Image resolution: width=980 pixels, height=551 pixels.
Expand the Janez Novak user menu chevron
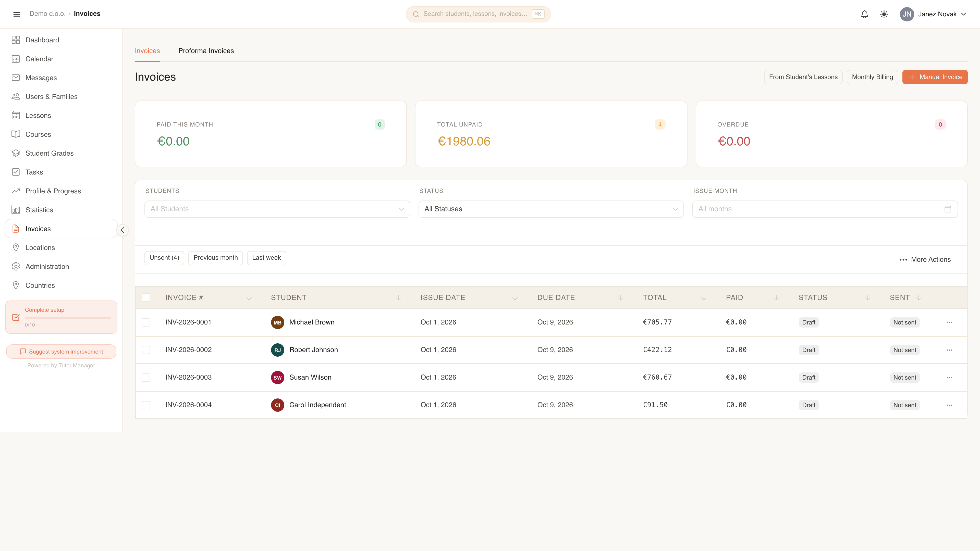click(964, 14)
